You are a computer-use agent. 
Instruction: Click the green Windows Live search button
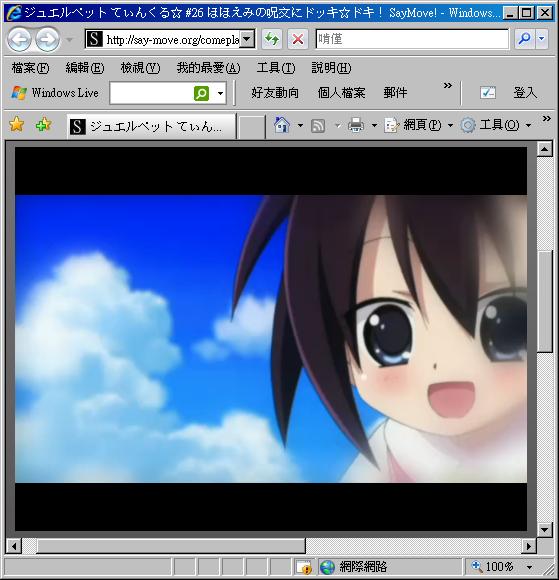coord(201,93)
